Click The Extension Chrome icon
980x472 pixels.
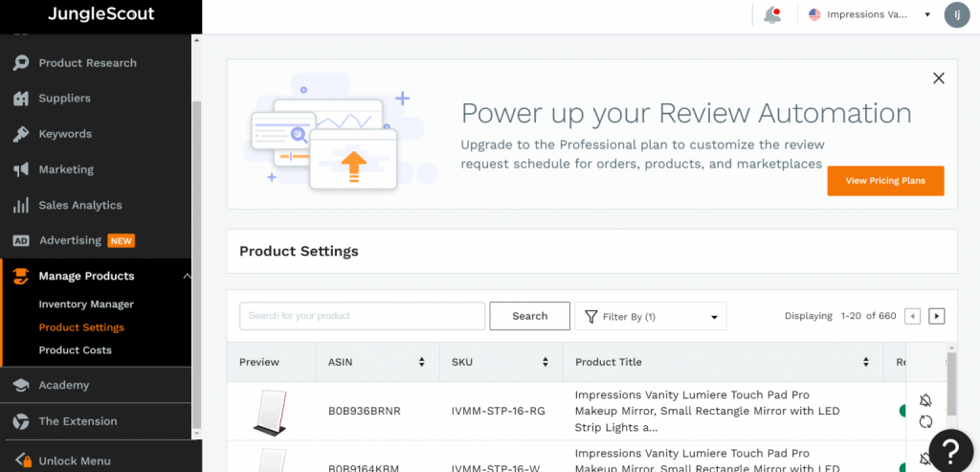coord(21,420)
